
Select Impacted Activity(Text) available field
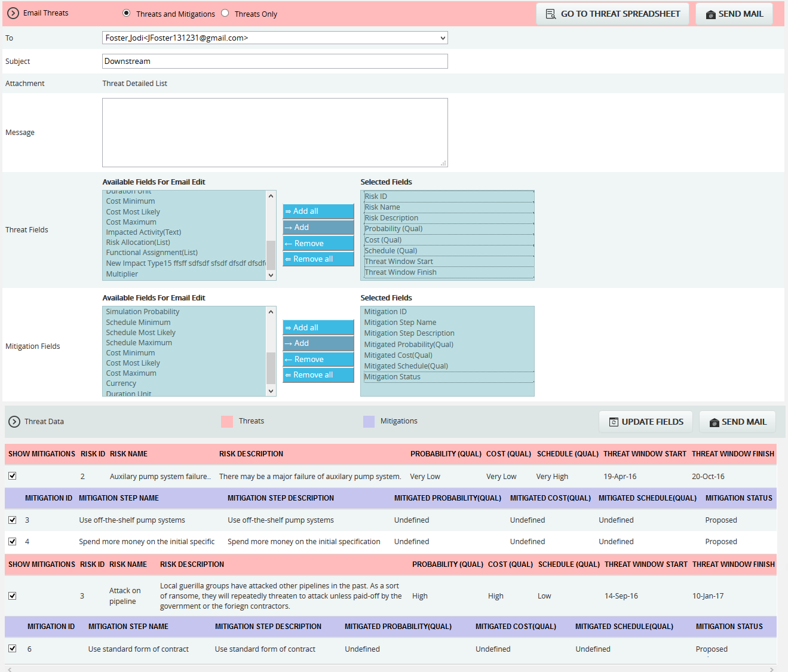coord(143,232)
